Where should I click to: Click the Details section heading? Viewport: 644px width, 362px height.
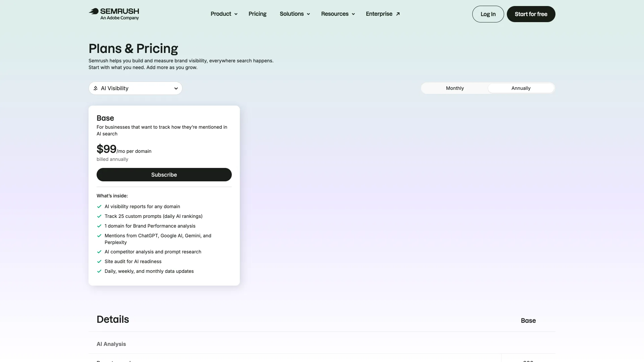coord(113,319)
